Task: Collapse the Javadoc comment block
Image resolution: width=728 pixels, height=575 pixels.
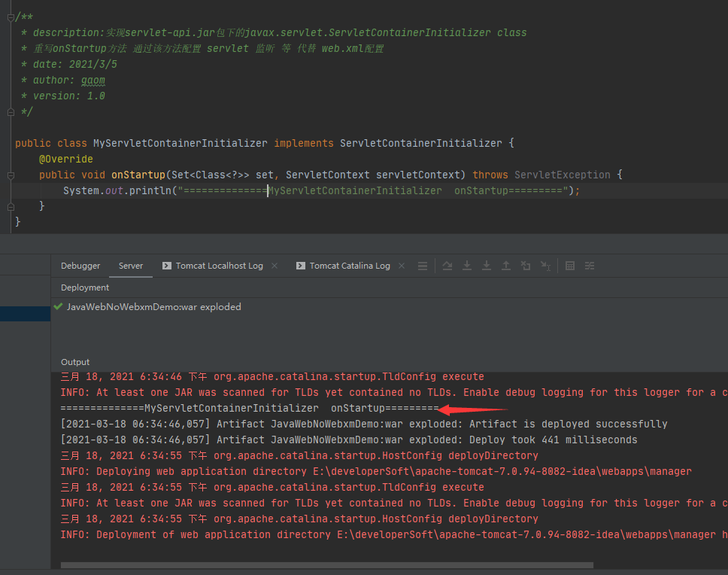Action: pos(11,17)
